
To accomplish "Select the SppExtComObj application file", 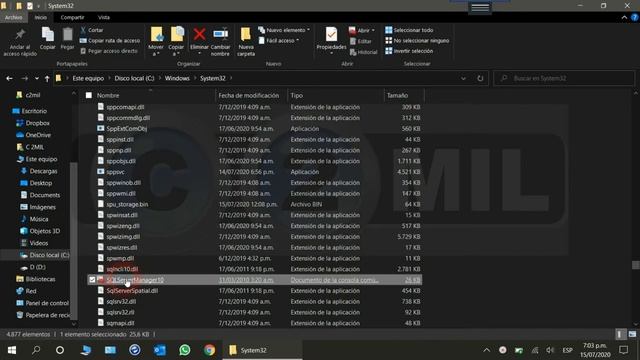I will pyautogui.click(x=127, y=129).
